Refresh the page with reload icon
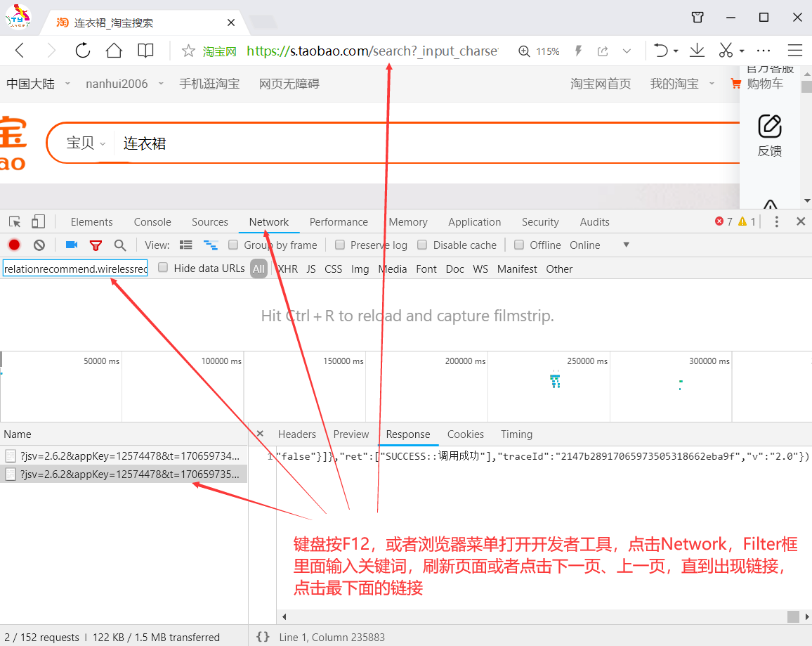 click(83, 51)
